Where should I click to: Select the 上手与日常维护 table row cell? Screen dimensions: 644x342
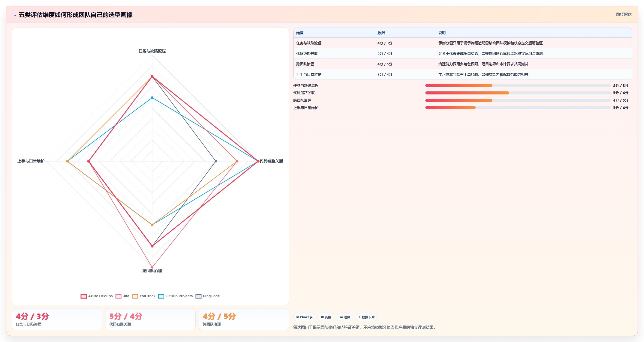click(309, 75)
